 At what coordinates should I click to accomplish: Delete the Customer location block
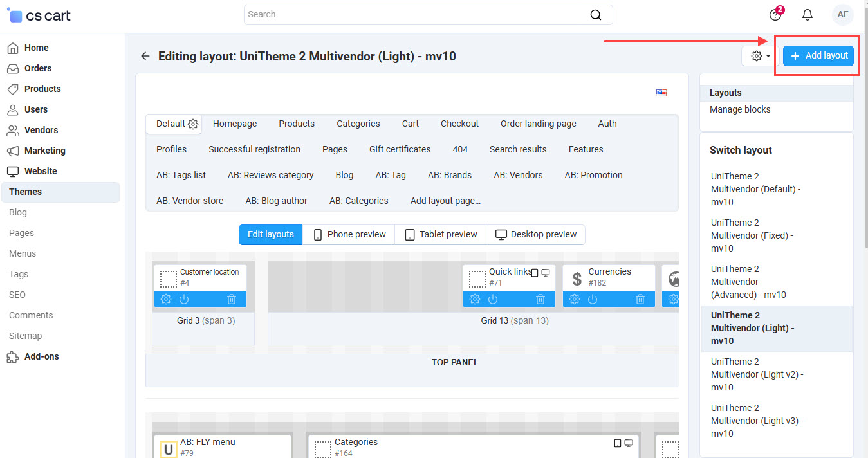click(x=232, y=299)
